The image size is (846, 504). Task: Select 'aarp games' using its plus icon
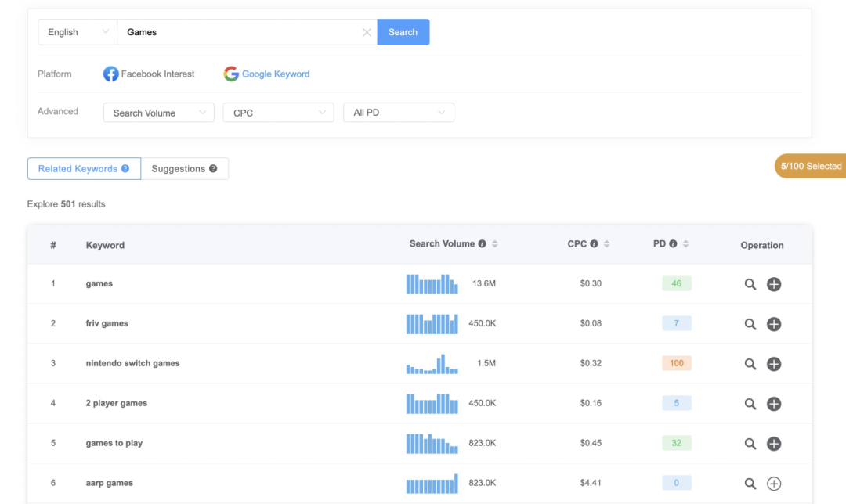[x=774, y=484]
